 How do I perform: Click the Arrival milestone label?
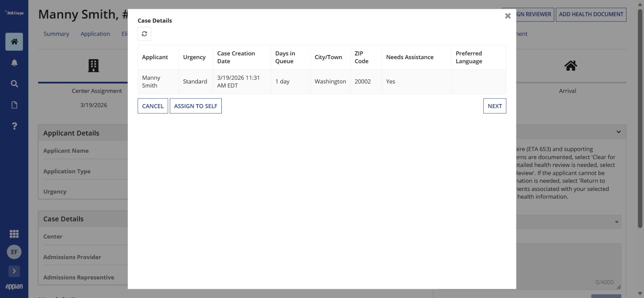[x=567, y=91]
